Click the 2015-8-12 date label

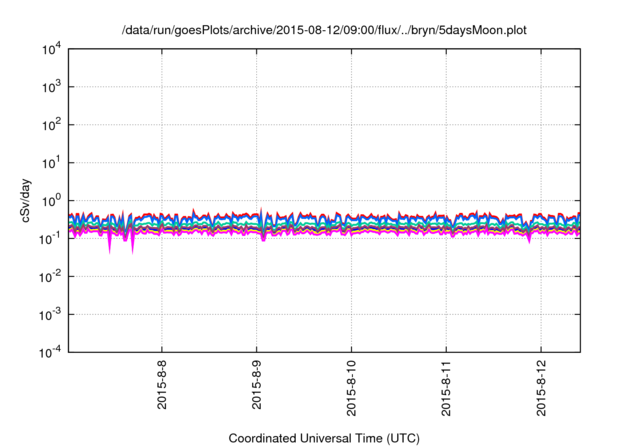coord(541,388)
